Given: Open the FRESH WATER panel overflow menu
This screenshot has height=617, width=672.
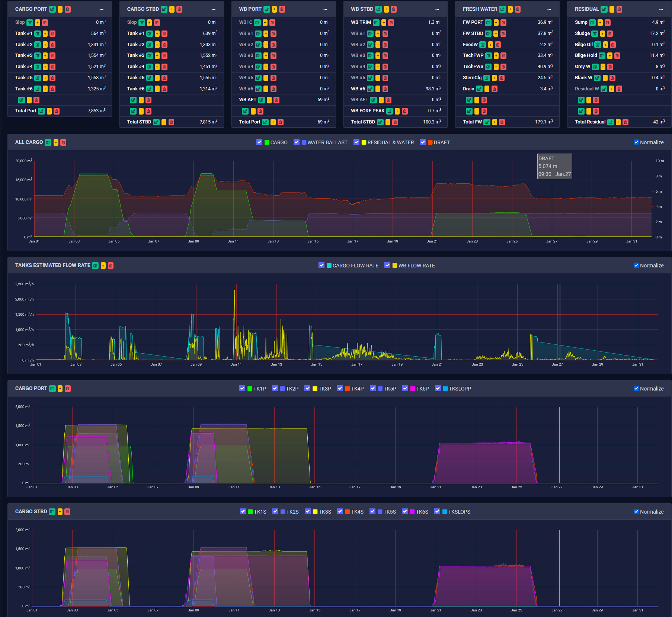Looking at the screenshot, I should (549, 9).
